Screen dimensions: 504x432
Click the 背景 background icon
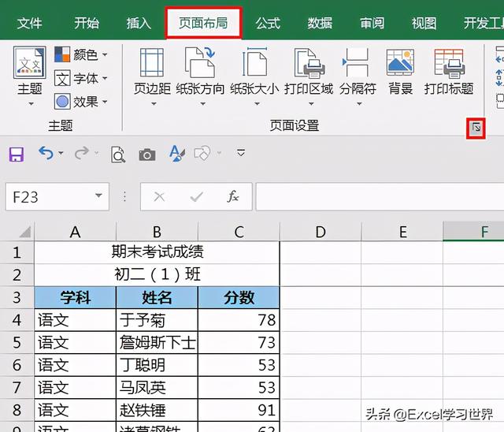click(x=400, y=62)
